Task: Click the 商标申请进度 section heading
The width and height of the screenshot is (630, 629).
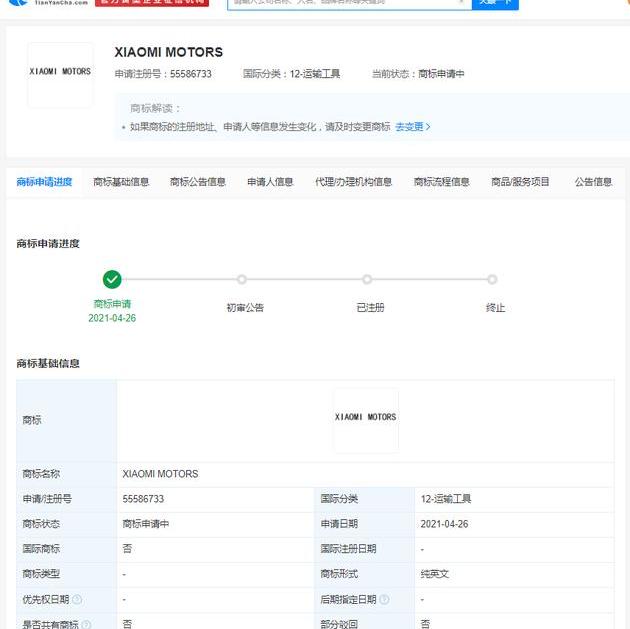Action: pos(48,244)
